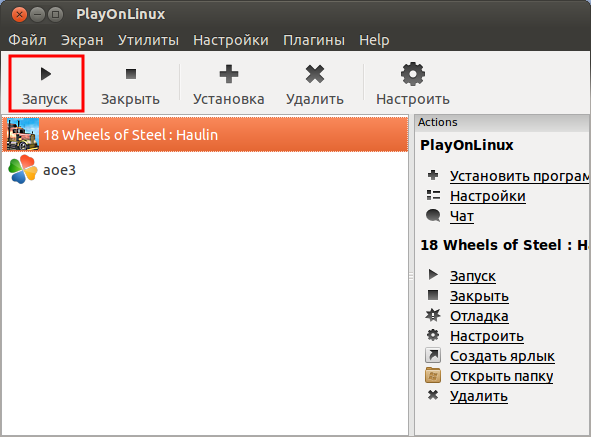The image size is (591, 437).
Task: Minimize the PlayOnLinux window
Action: [x=37, y=15]
